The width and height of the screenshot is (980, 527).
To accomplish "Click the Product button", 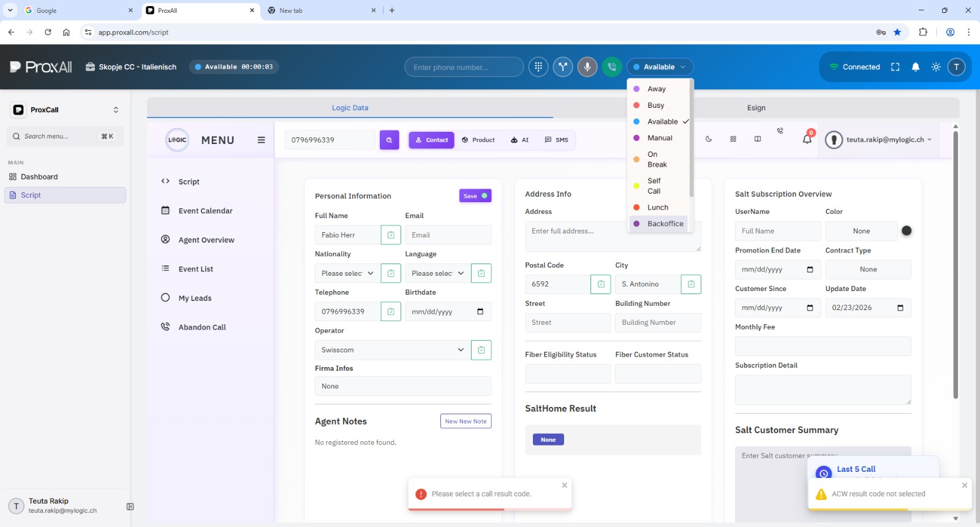I will 478,140.
